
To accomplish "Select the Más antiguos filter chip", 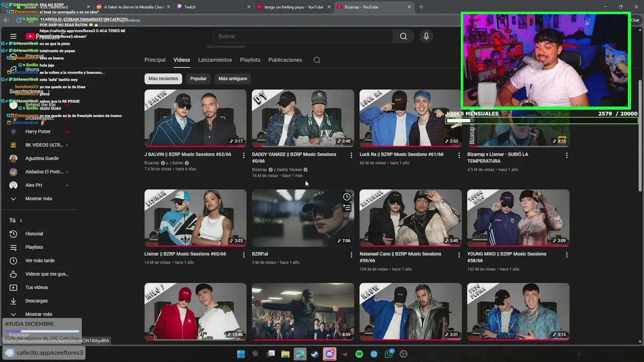I will pos(233,78).
